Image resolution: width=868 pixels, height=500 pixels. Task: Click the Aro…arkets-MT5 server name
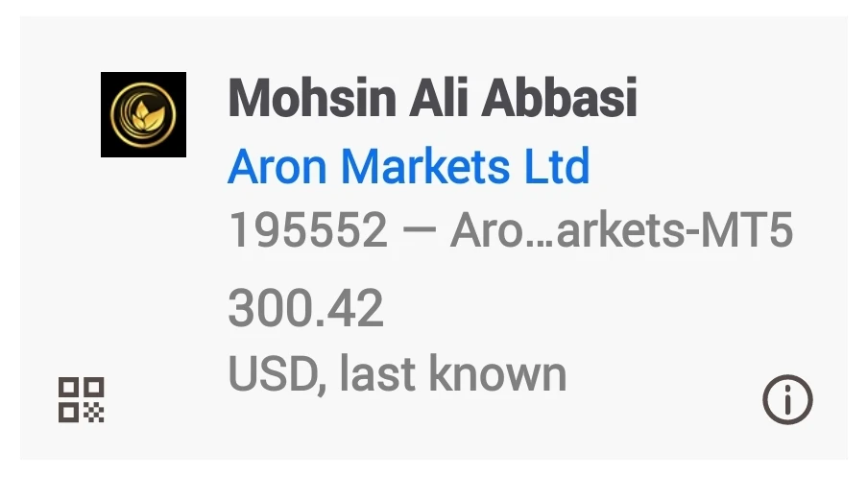621,230
